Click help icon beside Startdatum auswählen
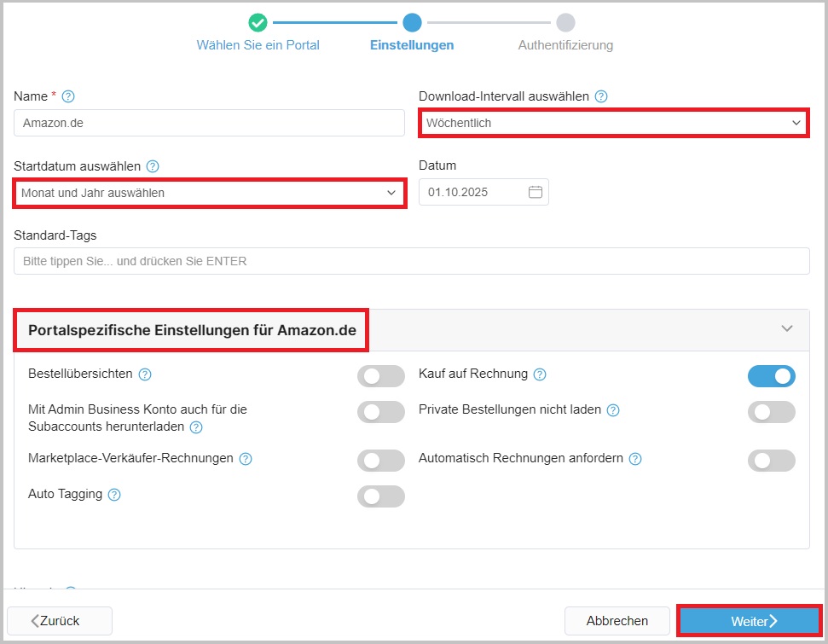This screenshot has width=828, height=644. [x=153, y=166]
